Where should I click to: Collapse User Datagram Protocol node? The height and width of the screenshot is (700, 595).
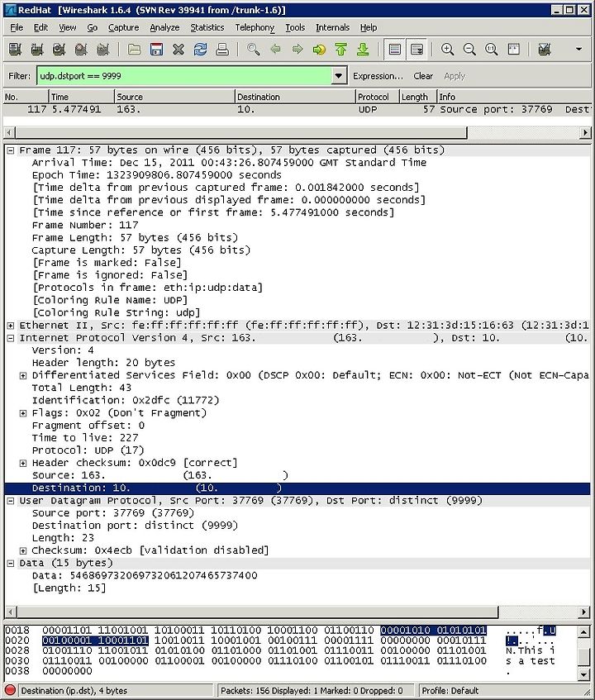(x=11, y=501)
